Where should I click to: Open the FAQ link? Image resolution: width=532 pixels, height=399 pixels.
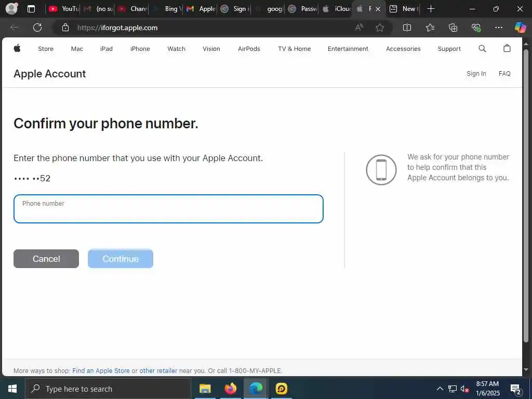coord(504,73)
